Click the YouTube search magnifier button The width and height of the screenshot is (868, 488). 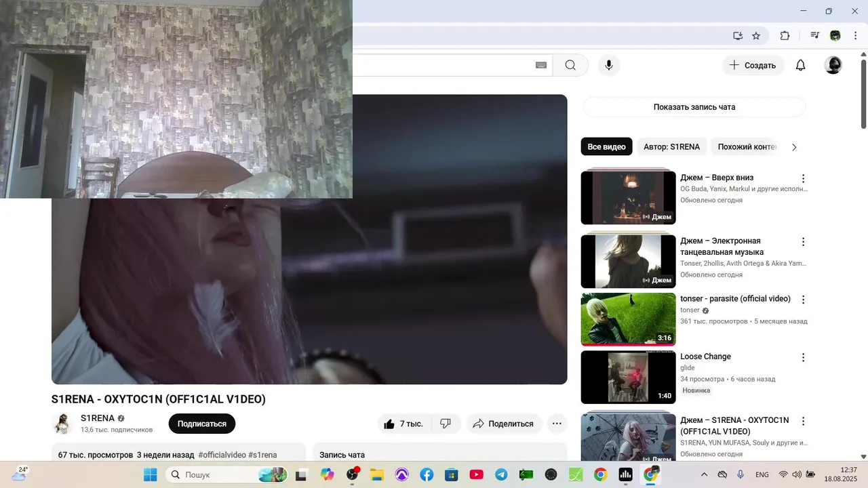pyautogui.click(x=570, y=65)
